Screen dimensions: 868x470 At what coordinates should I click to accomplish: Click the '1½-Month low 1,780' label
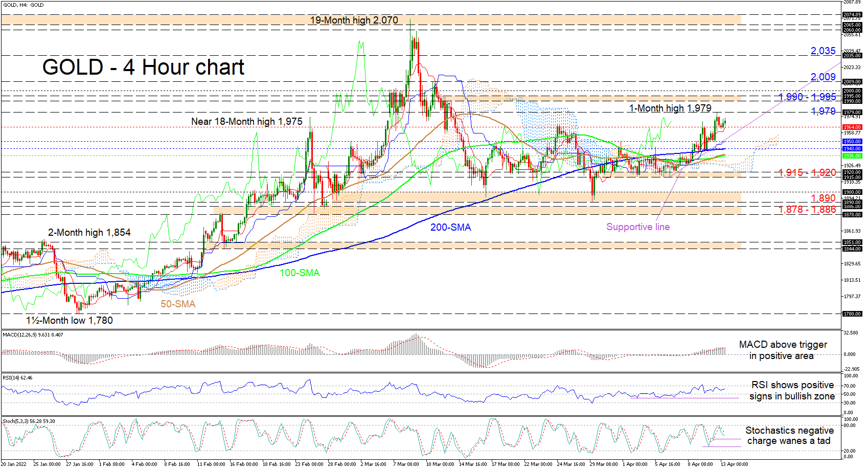[x=70, y=320]
